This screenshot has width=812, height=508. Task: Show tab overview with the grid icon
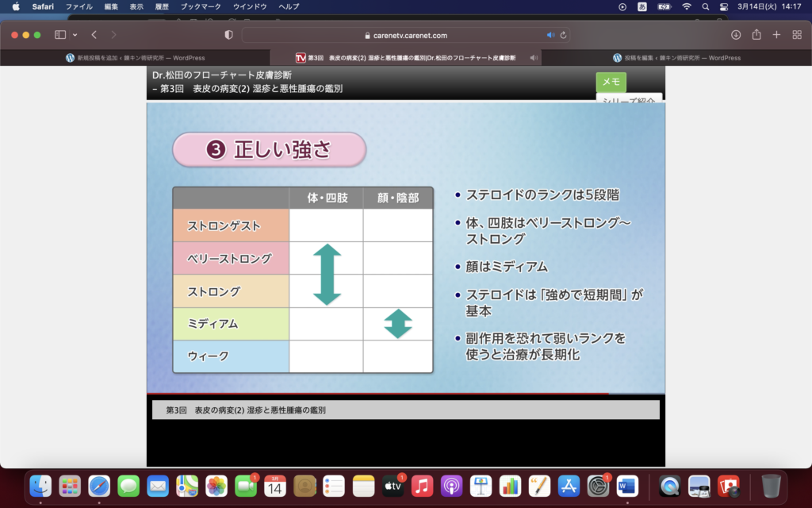coord(797,35)
